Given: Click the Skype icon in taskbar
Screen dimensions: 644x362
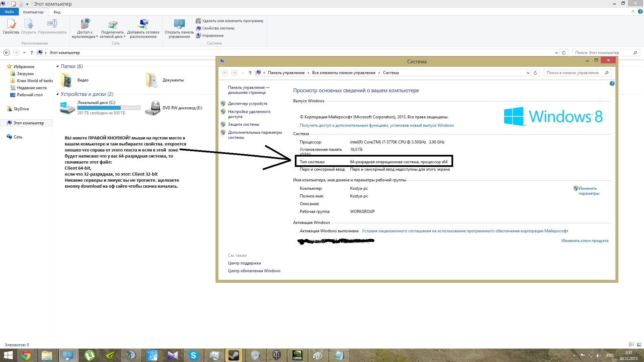Looking at the screenshot, I should pos(193,355).
